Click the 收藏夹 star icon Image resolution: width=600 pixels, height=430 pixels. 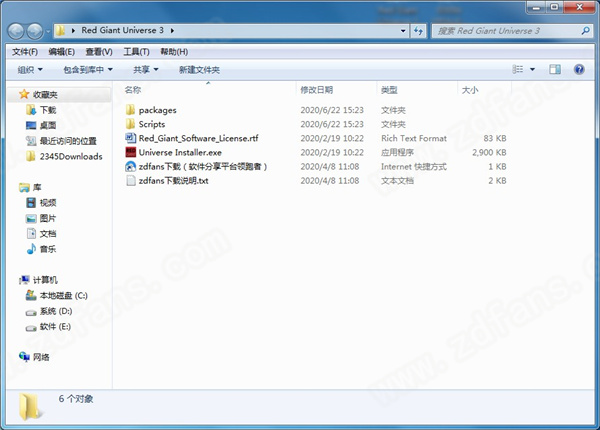[24, 94]
